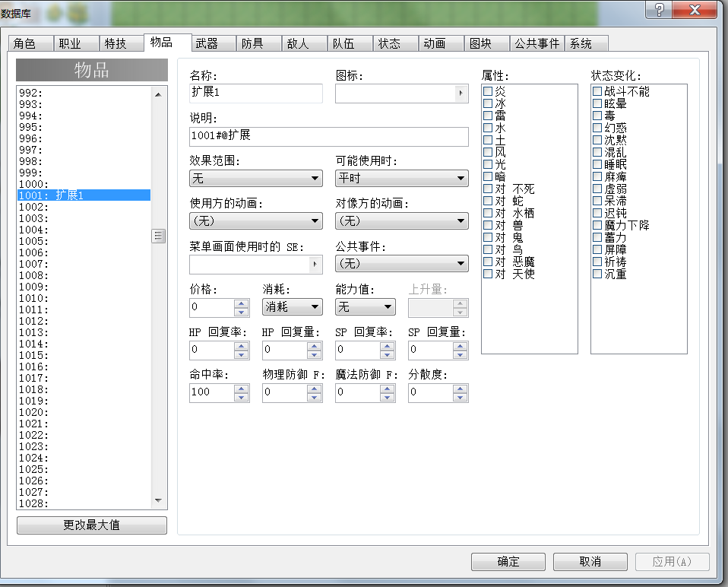Image resolution: width=728 pixels, height=587 pixels.
Task: Switch to the 系统 tab
Action: [x=586, y=43]
